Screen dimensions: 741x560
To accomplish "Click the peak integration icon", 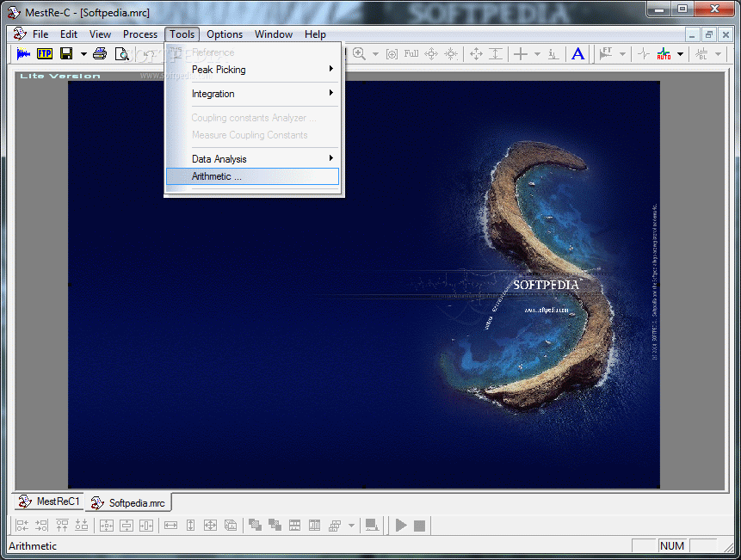I will (553, 54).
